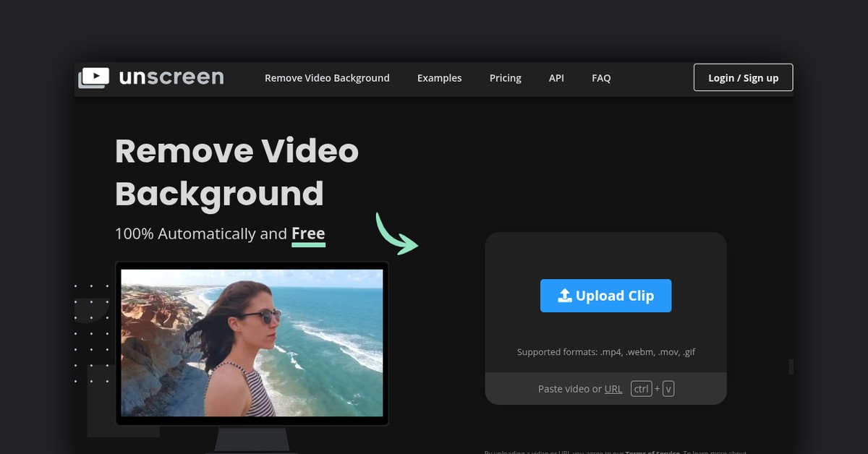The height and width of the screenshot is (454, 868).
Task: Click Login / Sign up
Action: pos(743,77)
